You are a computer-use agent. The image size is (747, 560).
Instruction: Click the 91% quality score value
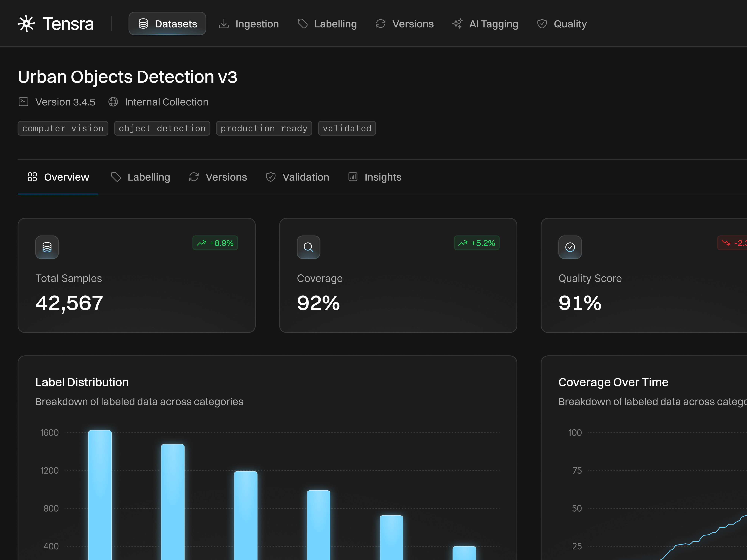point(580,303)
